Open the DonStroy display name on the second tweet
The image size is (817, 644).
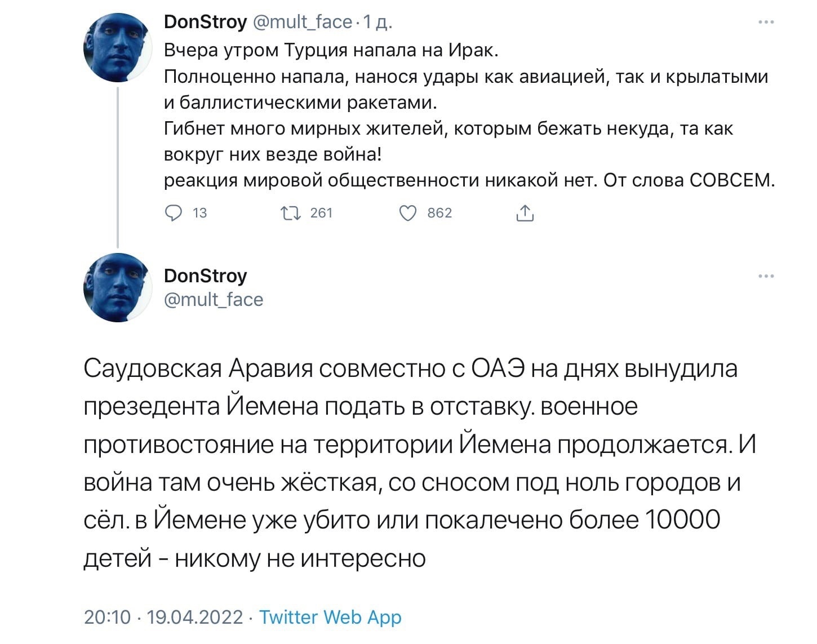coord(205,276)
